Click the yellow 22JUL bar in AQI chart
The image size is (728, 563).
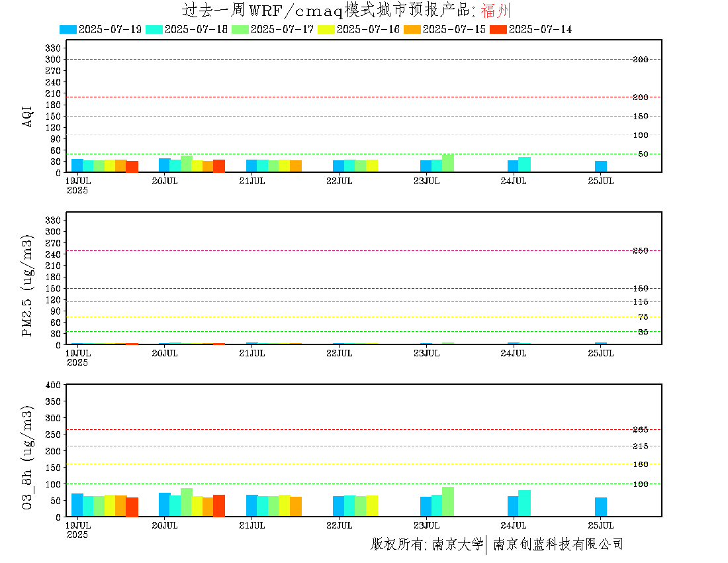coord(372,166)
